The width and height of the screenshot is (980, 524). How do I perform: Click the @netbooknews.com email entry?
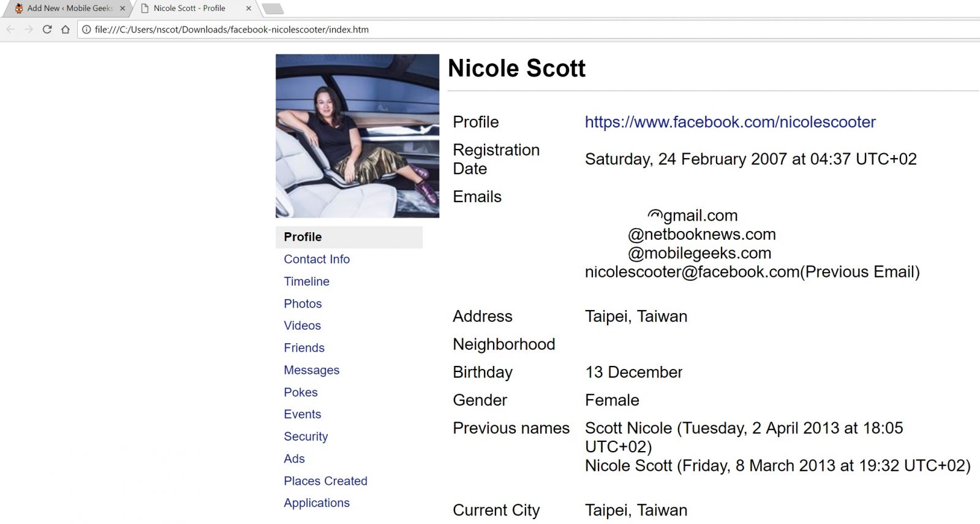702,234
